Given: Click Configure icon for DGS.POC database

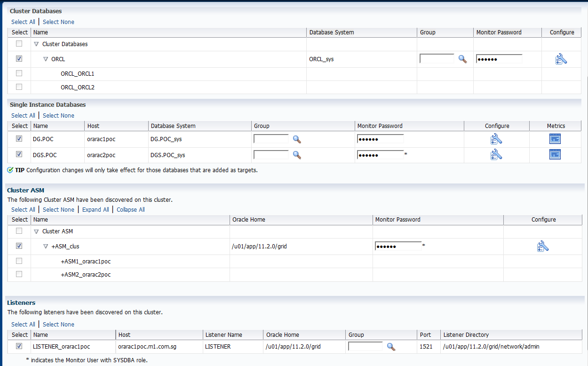Looking at the screenshot, I should 496,154.
